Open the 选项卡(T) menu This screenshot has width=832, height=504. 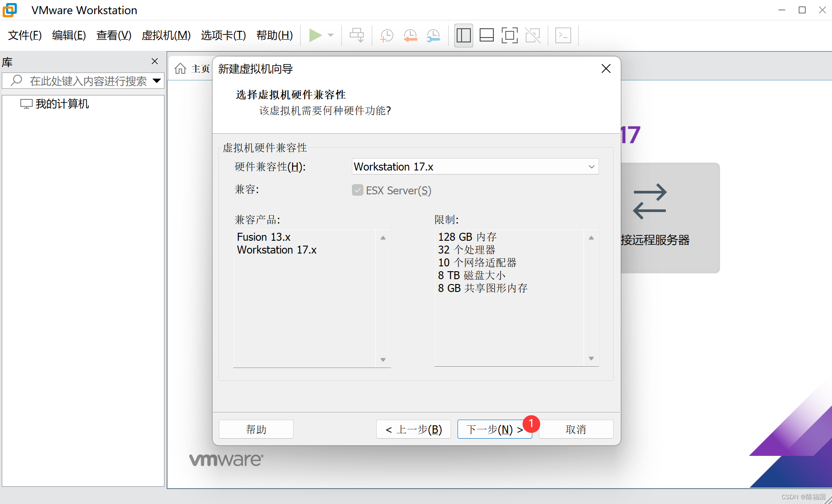tap(223, 35)
